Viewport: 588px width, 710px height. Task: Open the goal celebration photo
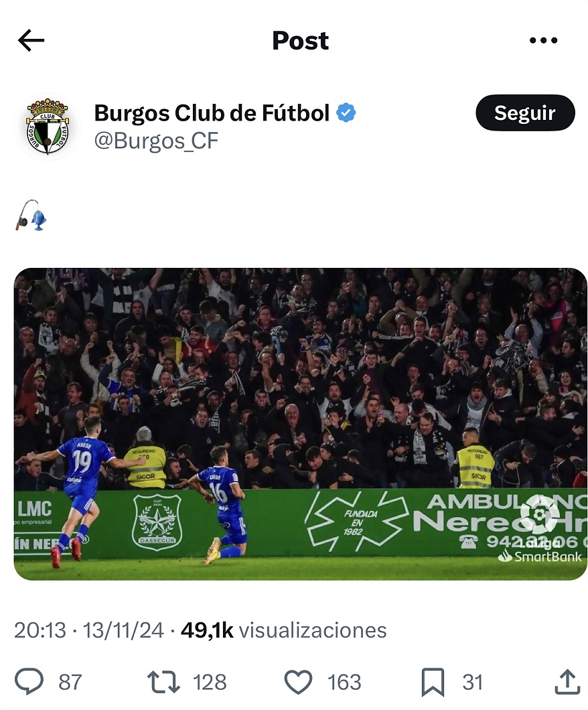click(301, 424)
